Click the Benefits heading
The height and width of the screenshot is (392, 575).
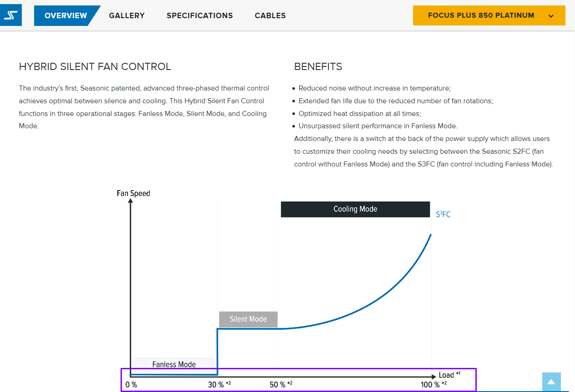click(x=318, y=67)
